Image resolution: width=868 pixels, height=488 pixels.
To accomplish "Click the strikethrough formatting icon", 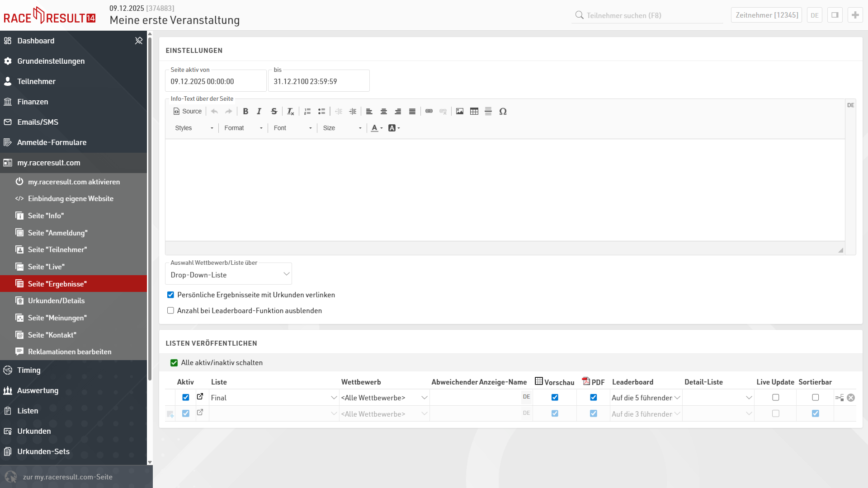I will [x=274, y=111].
